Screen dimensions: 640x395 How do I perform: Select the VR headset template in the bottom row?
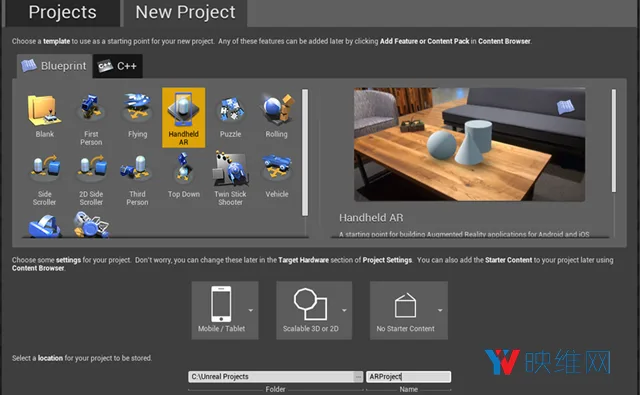(x=44, y=225)
